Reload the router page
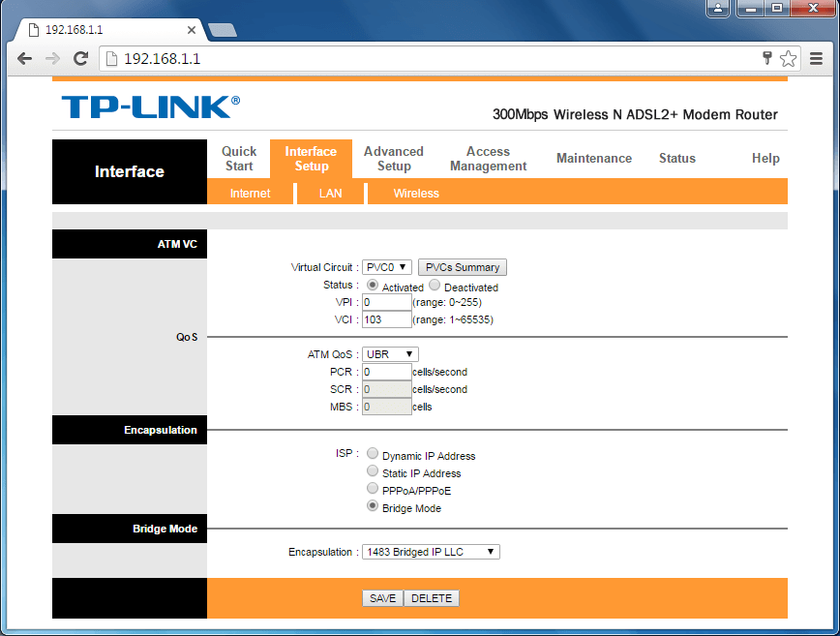Viewport: 840px width, 636px height. (81, 58)
